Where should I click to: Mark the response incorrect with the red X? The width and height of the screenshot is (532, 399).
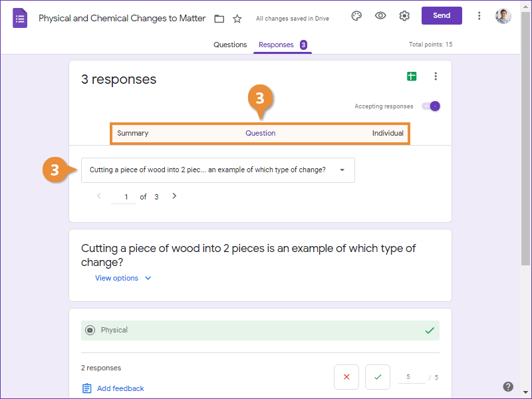pyautogui.click(x=346, y=377)
